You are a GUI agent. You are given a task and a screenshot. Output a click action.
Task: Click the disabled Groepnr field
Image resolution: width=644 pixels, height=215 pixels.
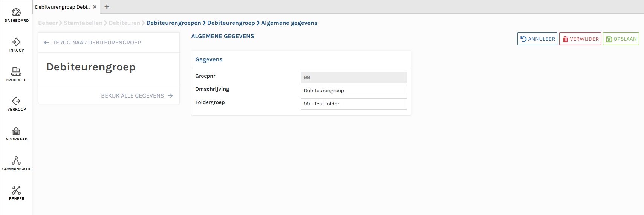coord(353,78)
